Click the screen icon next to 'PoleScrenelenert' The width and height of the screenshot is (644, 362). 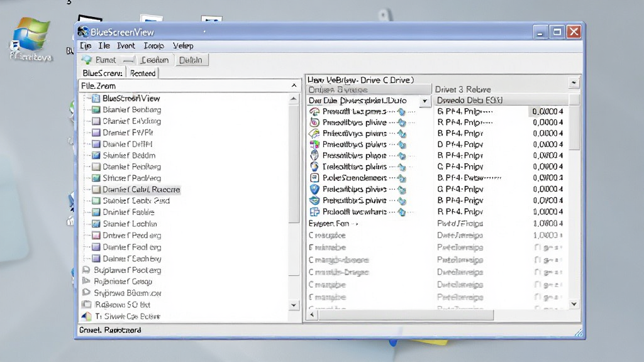[314, 178]
